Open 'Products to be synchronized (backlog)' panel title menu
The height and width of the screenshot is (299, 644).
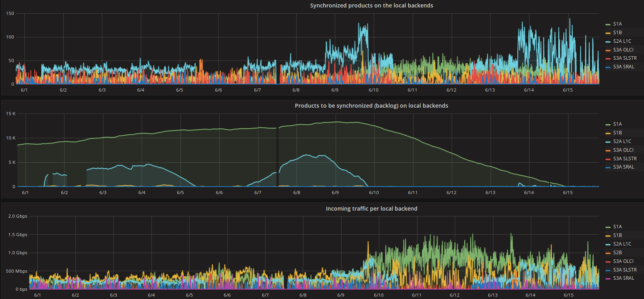click(371, 106)
